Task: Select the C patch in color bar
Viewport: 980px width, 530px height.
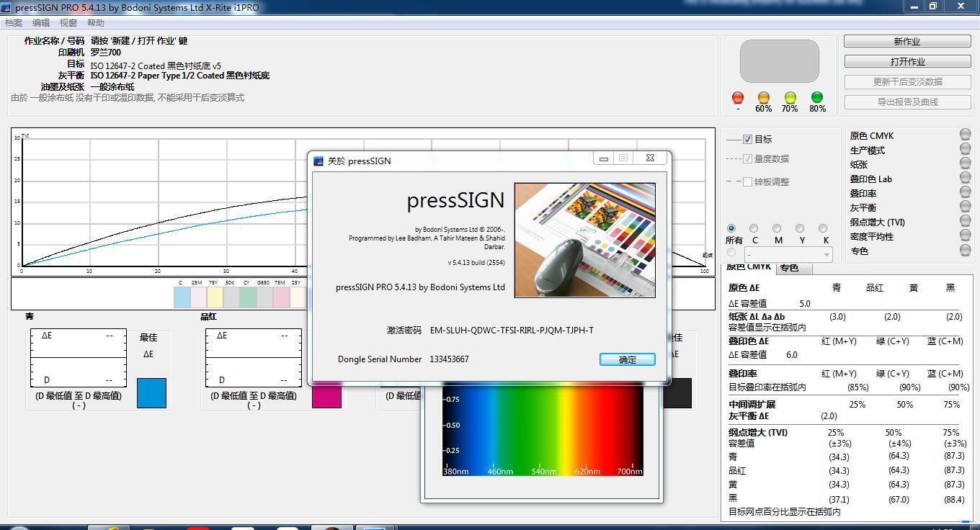Action: (x=182, y=297)
